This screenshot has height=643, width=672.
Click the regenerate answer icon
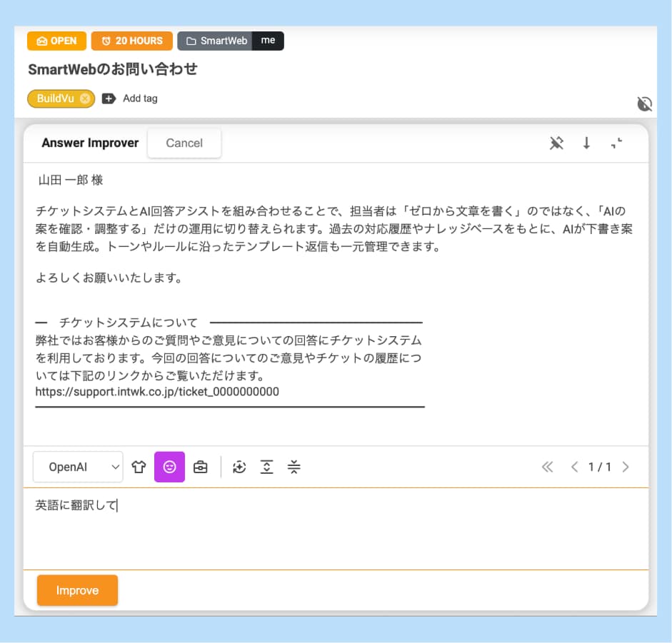(x=239, y=467)
